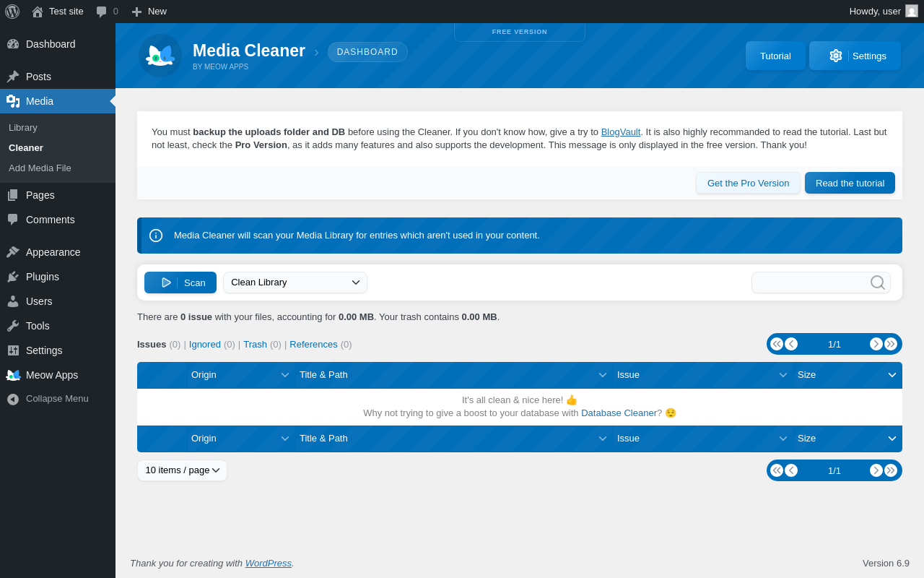Viewport: 924px width, 578px height.
Task: Open the Appearance menu
Action: [58, 252]
